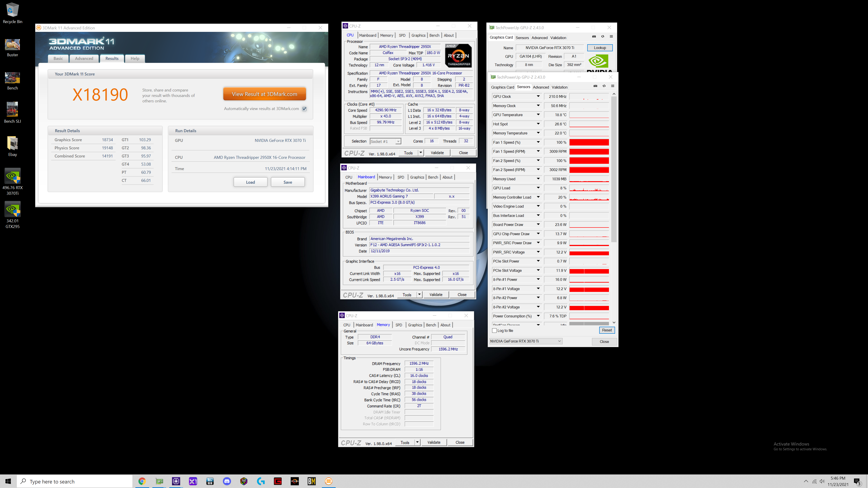Open Windows Start menu
This screenshot has width=868, height=488.
tap(8, 481)
